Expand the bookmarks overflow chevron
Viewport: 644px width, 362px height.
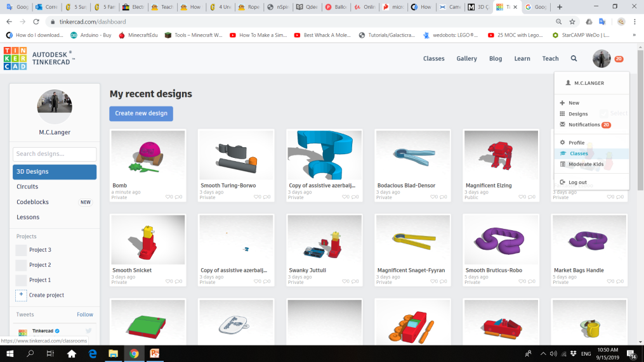[634, 36]
